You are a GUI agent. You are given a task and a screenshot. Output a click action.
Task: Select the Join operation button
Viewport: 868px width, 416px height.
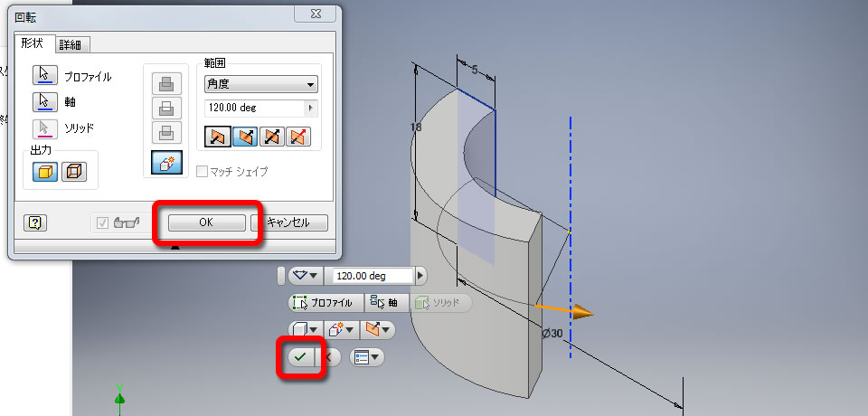pos(166,83)
